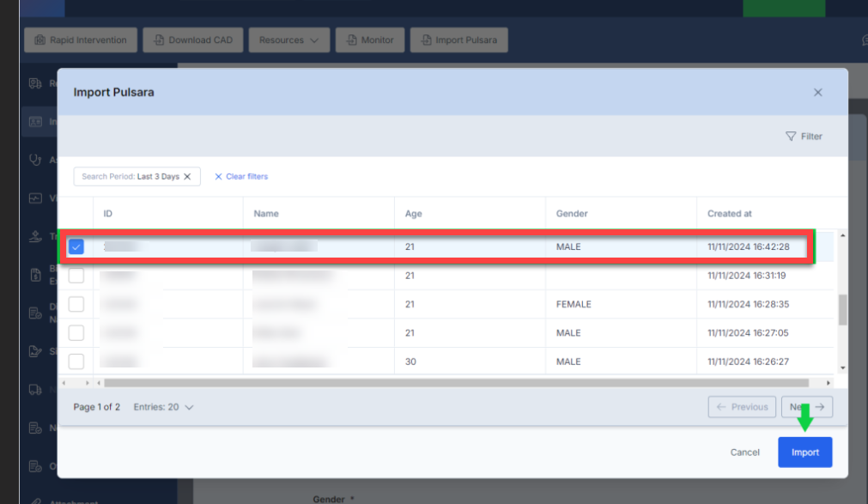Click the Age column header

[414, 214]
